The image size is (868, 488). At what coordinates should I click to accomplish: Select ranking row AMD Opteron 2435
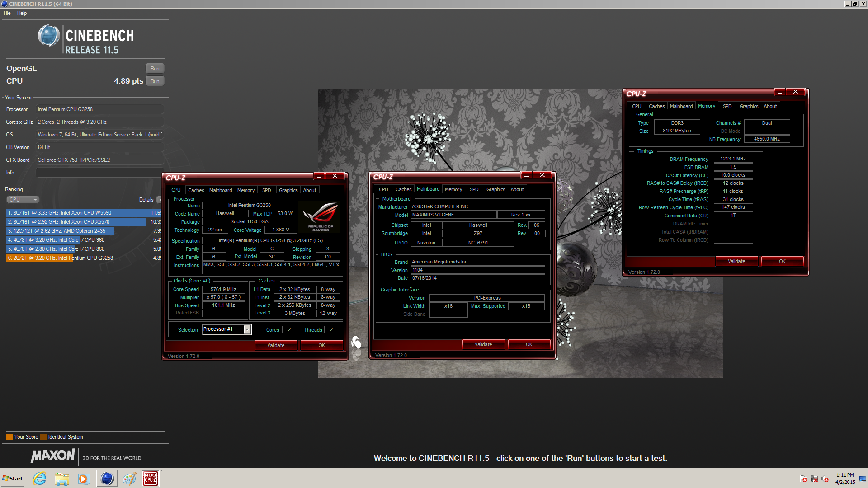84,231
